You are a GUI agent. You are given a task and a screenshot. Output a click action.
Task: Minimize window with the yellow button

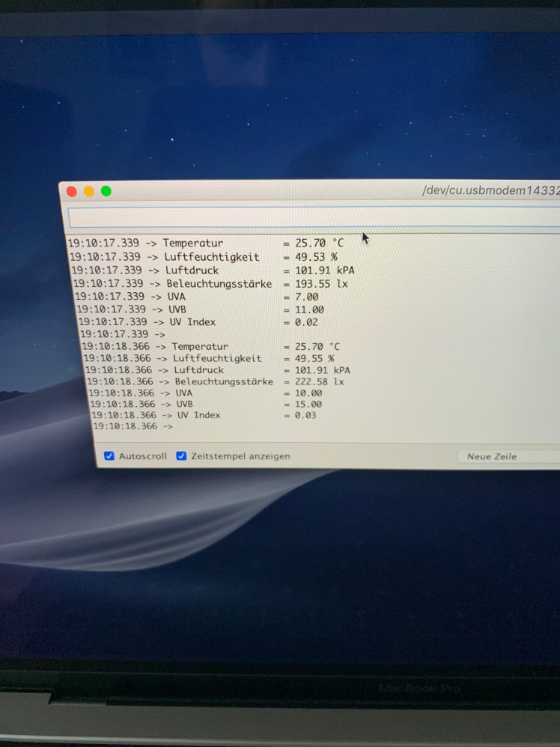(89, 191)
